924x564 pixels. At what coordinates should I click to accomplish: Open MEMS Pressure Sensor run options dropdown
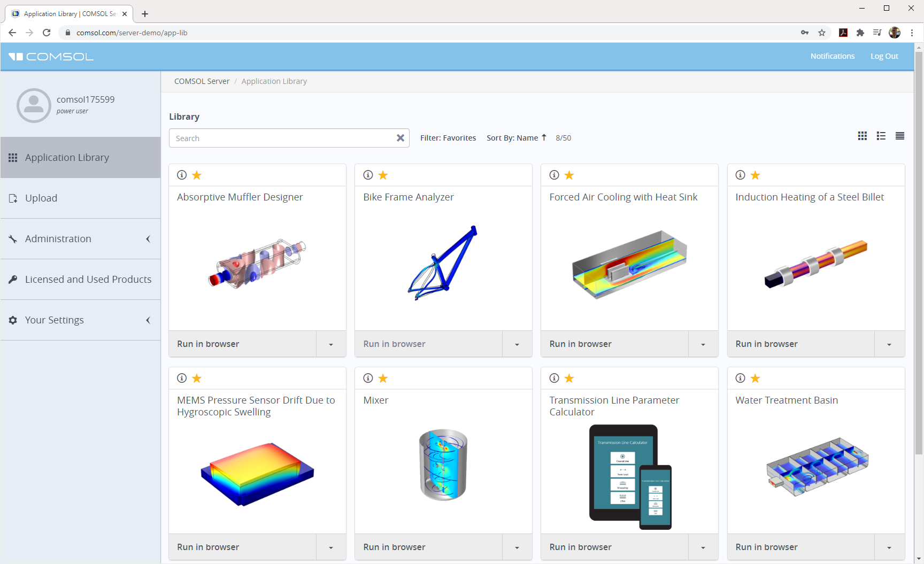click(331, 547)
